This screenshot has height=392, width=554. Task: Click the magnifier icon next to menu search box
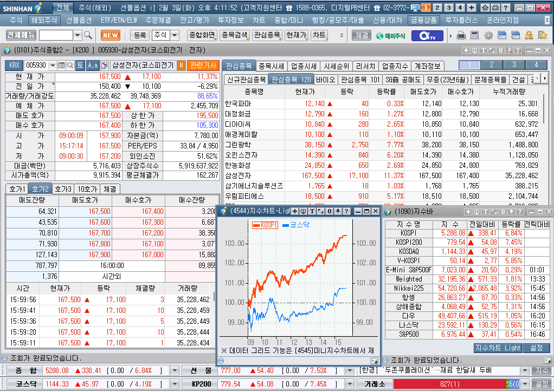(x=88, y=35)
